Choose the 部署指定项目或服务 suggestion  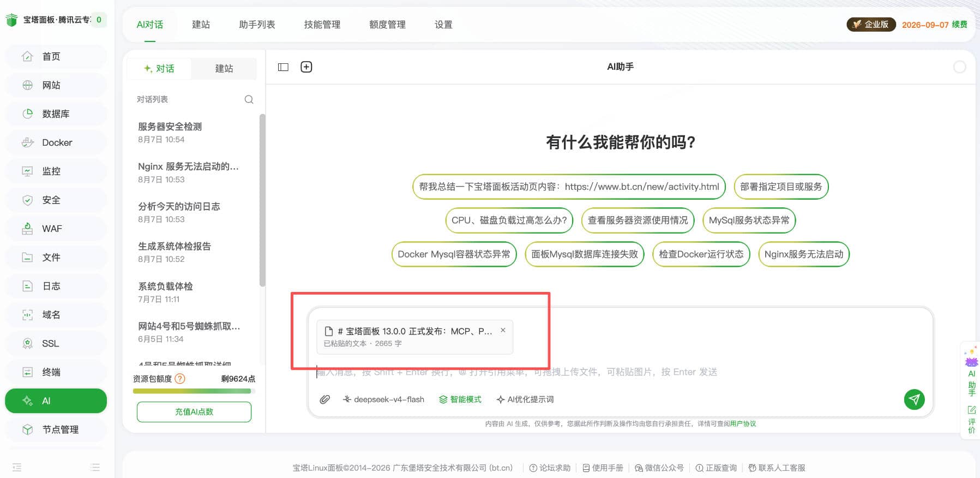tap(781, 187)
